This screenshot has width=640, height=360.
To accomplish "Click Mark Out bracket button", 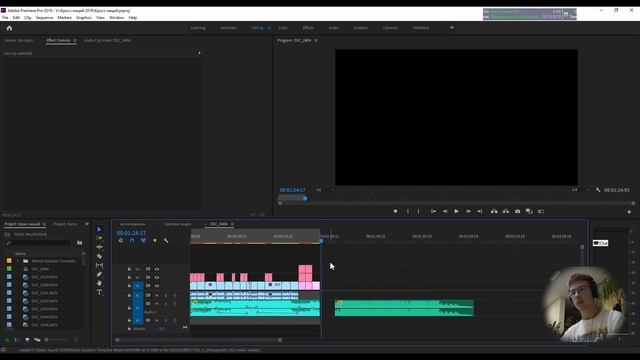I will (418, 211).
